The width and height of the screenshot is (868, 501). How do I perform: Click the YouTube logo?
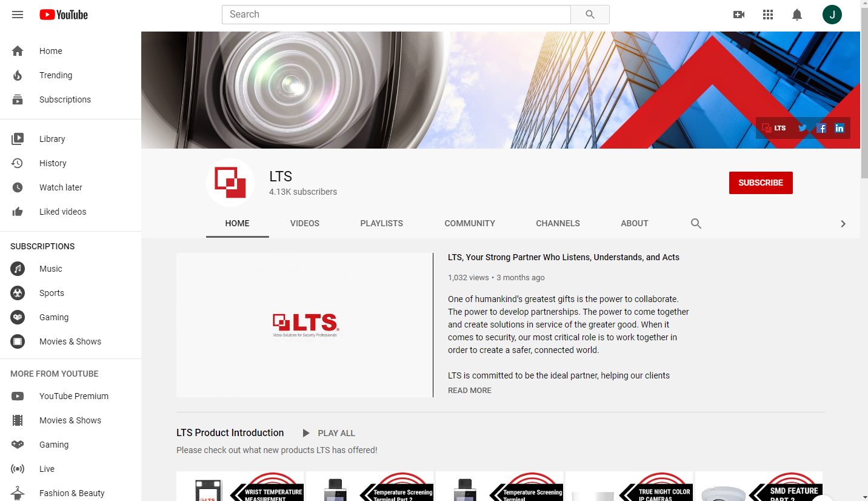(x=63, y=15)
